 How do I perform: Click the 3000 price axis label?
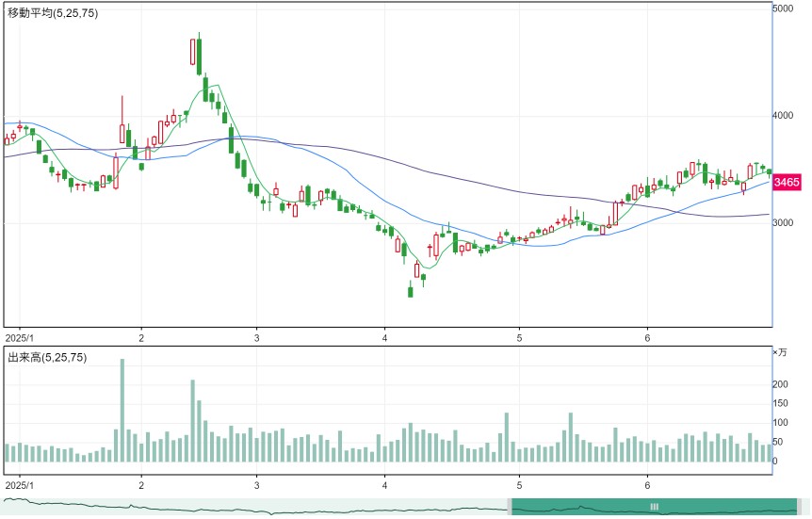point(783,222)
